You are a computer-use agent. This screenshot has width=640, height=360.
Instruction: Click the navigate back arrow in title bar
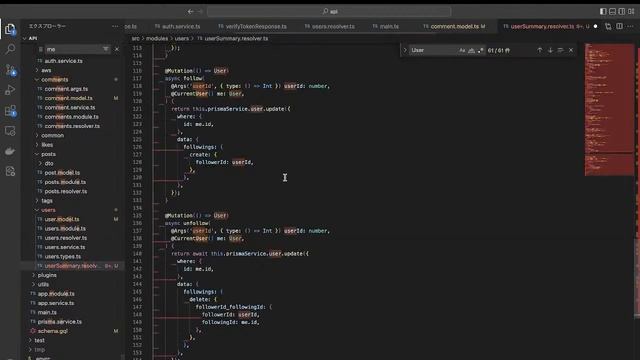click(190, 11)
